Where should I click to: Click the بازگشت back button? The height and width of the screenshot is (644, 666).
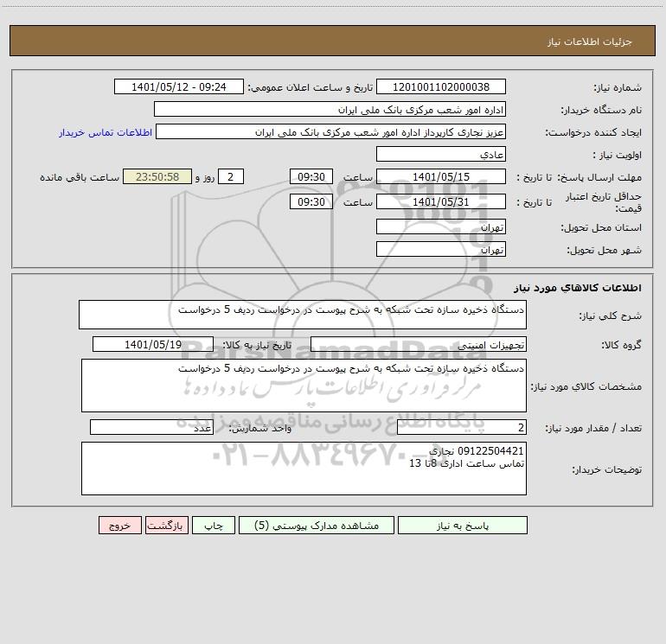166,525
